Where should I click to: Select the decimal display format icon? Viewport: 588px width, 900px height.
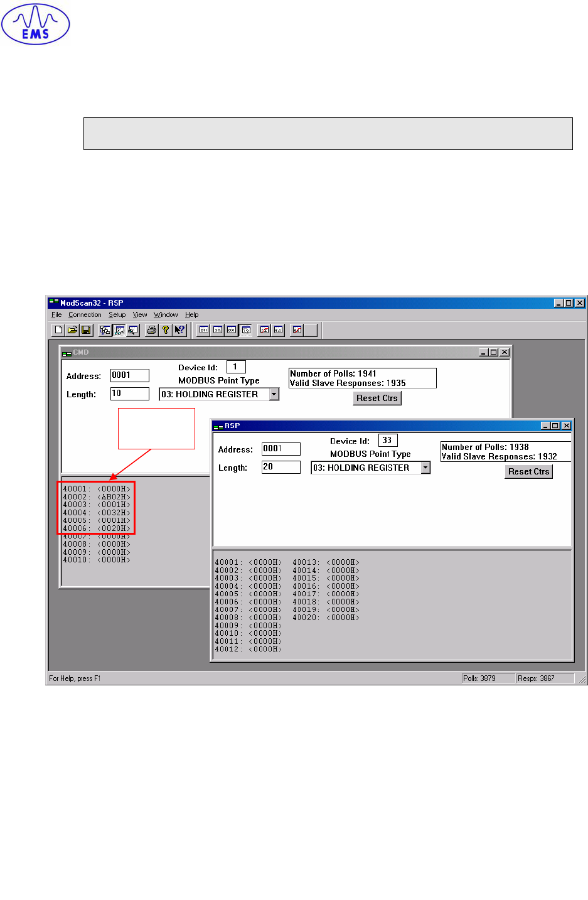[217, 329]
